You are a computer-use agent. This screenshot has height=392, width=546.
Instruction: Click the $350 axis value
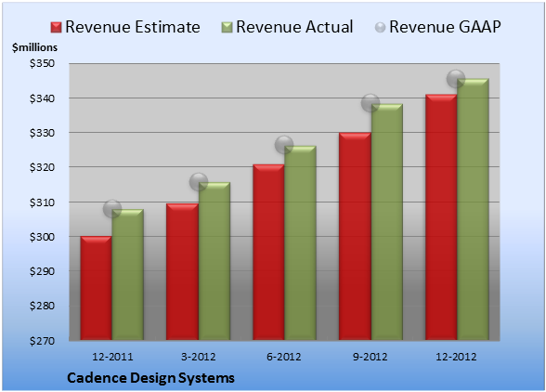click(42, 63)
